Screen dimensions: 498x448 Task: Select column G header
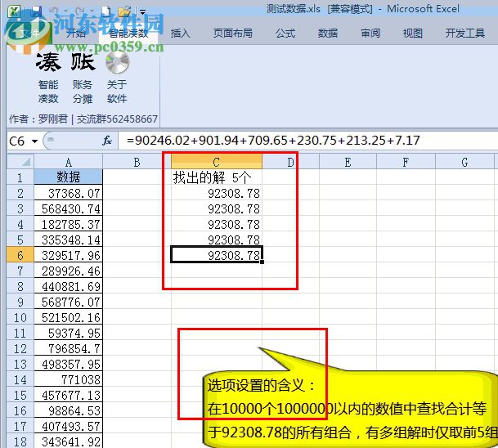pyautogui.click(x=464, y=162)
